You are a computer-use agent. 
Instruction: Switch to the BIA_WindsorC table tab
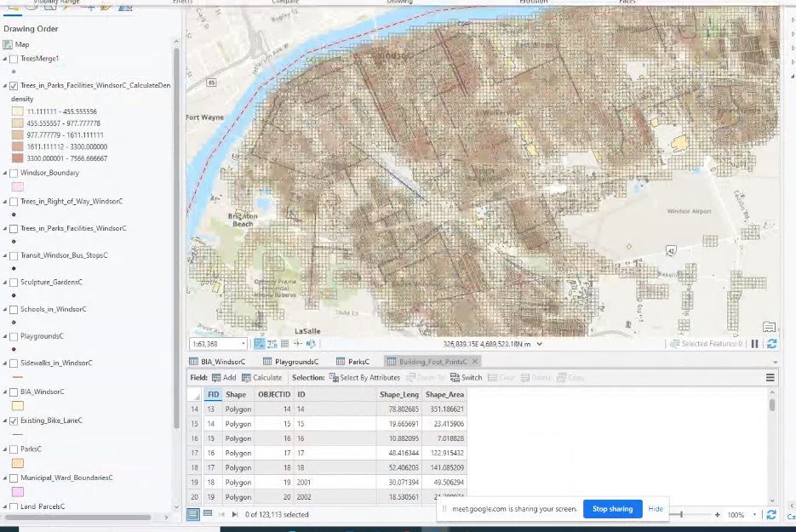[217, 362]
